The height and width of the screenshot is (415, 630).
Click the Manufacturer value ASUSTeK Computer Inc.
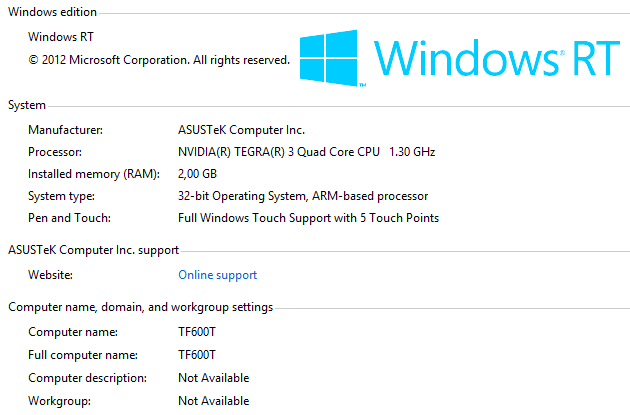[x=241, y=130]
